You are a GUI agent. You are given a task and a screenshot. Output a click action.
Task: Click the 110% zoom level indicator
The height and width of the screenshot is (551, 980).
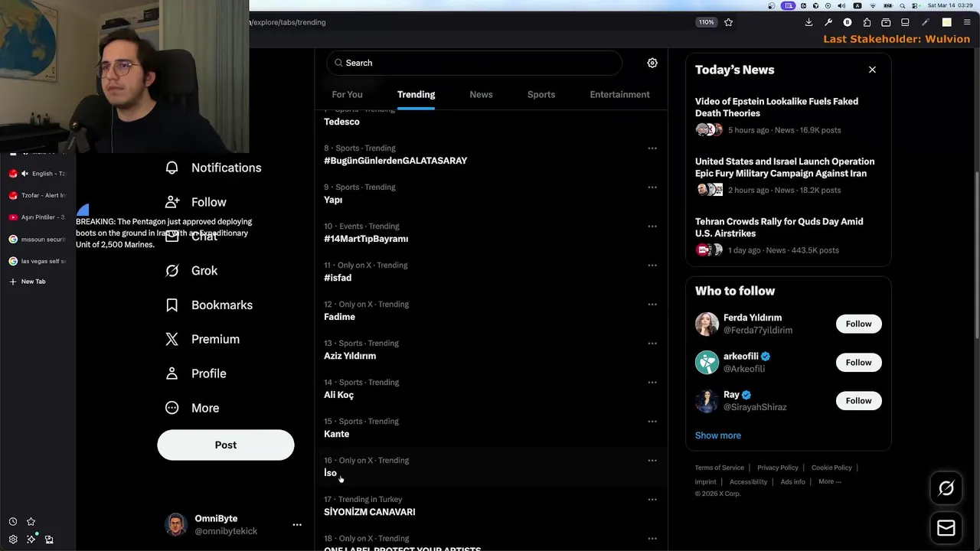coord(706,22)
